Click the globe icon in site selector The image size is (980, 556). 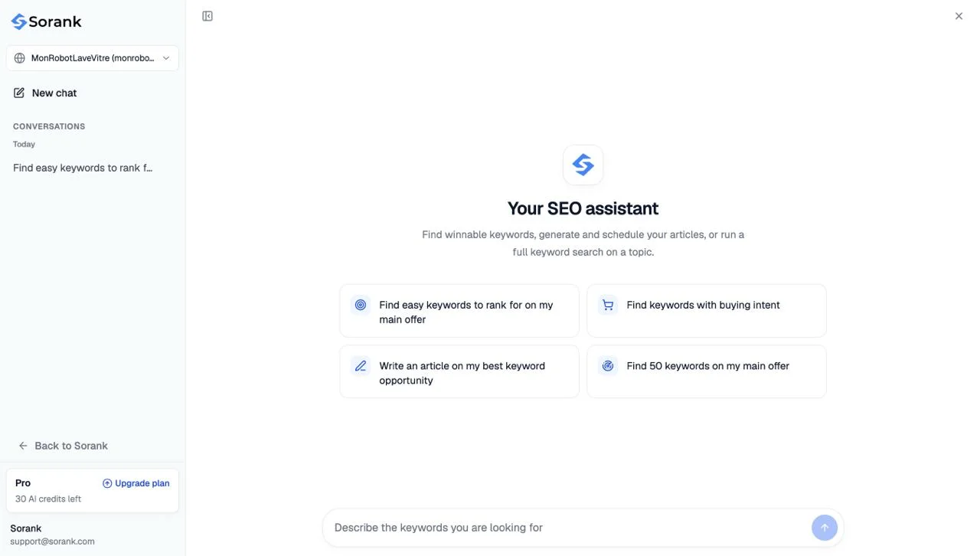coord(20,58)
